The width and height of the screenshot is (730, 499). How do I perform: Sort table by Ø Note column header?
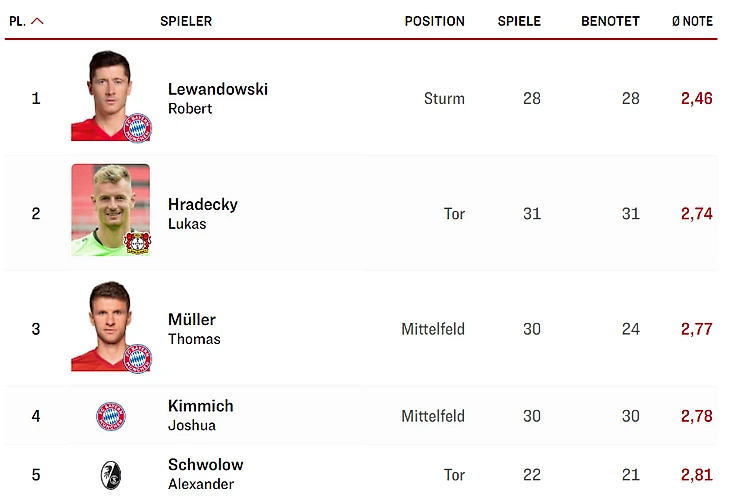[x=692, y=21]
